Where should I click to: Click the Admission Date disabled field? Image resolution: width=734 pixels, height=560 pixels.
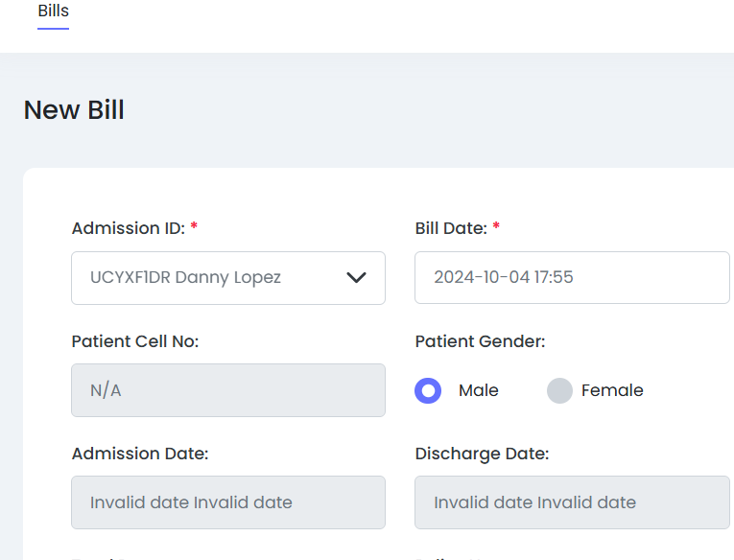click(x=228, y=502)
